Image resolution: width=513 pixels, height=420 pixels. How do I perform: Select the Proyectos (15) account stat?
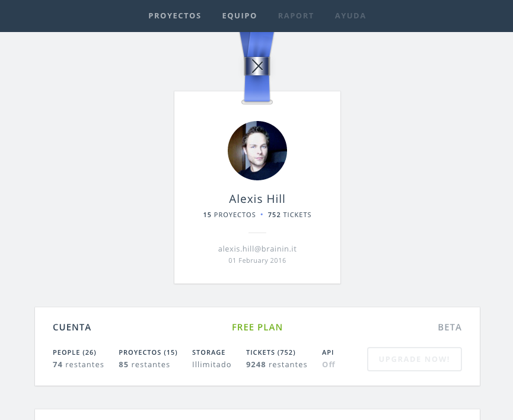click(x=148, y=358)
